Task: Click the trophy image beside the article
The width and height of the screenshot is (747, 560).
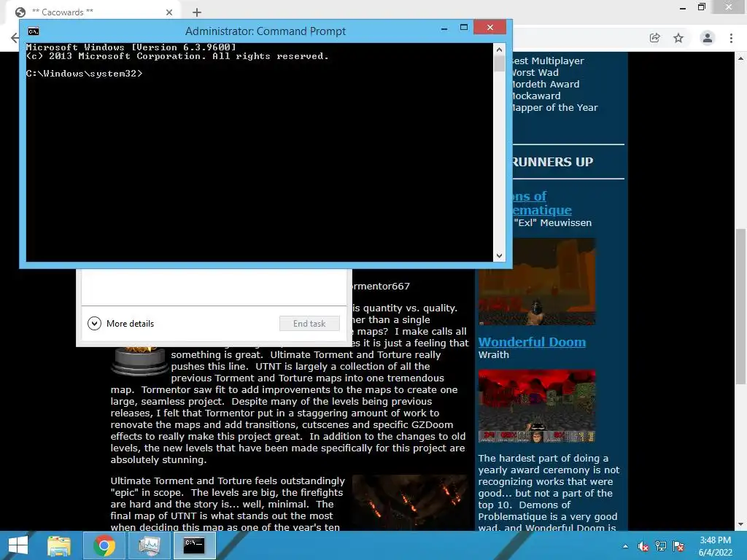Action: pos(139,361)
